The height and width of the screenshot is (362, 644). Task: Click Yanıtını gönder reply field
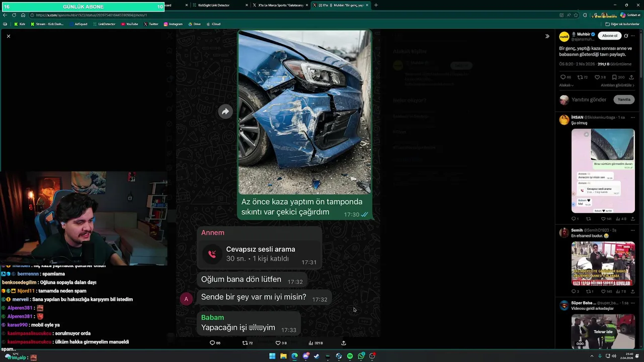[589, 100]
